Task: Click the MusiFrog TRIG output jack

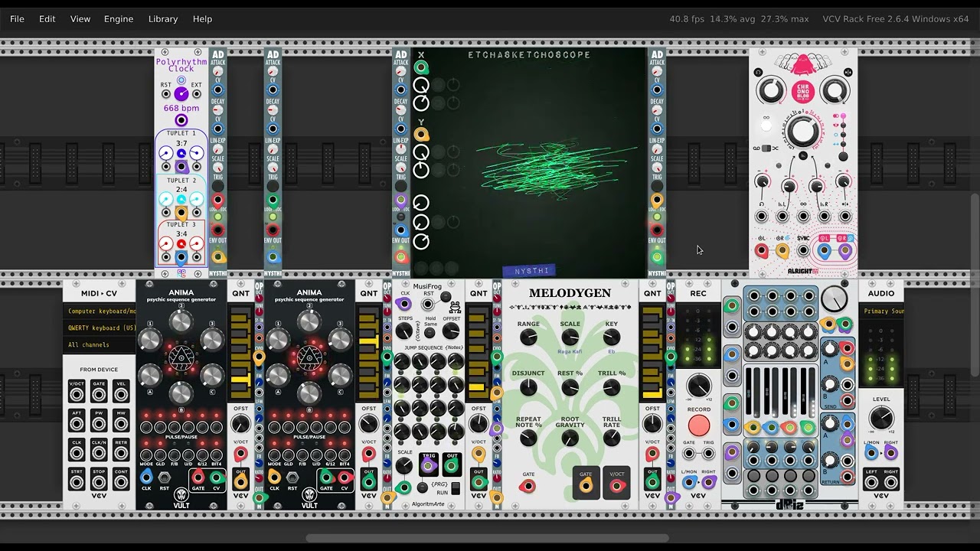Action: point(428,464)
